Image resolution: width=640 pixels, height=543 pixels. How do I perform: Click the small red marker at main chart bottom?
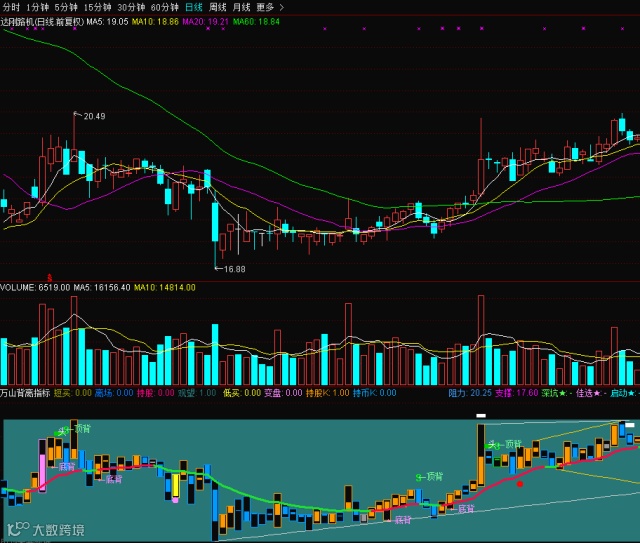point(49,278)
